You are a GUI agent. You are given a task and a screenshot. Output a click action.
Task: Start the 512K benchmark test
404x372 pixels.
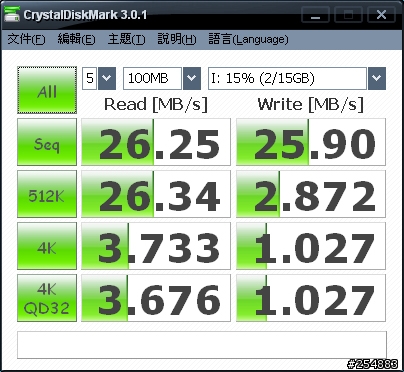point(47,194)
